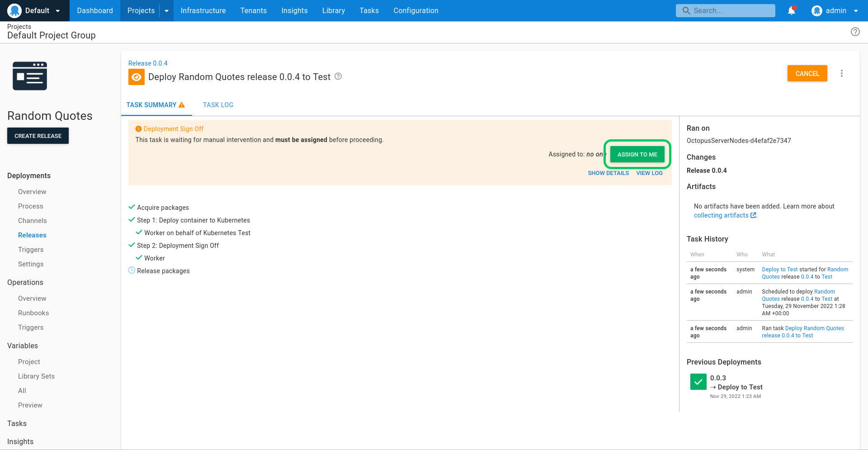Open Library Sets in sidebar
Screen dimensions: 868x450
click(x=36, y=376)
